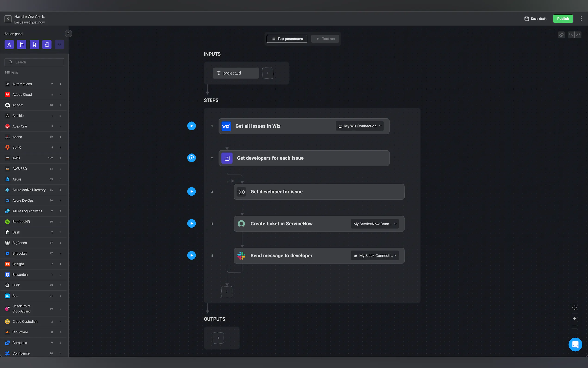Click the Slack icon on Send message step

point(241,256)
